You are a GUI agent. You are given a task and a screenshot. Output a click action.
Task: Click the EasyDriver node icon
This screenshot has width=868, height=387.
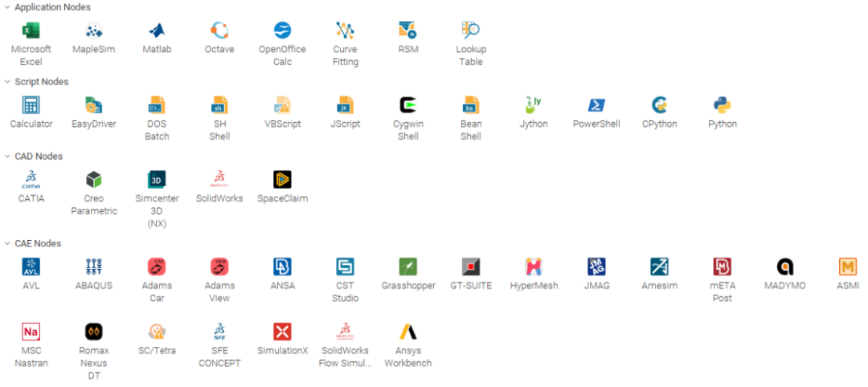94,105
